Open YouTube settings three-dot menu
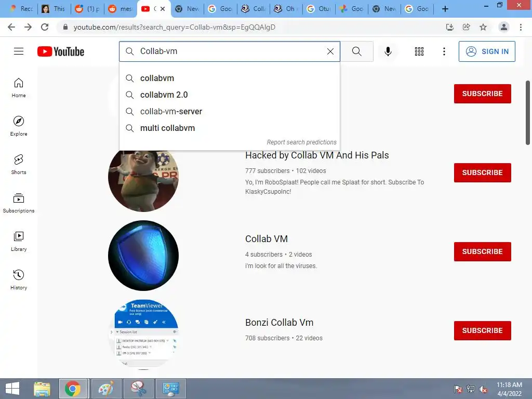This screenshot has width=532, height=399. (444, 51)
